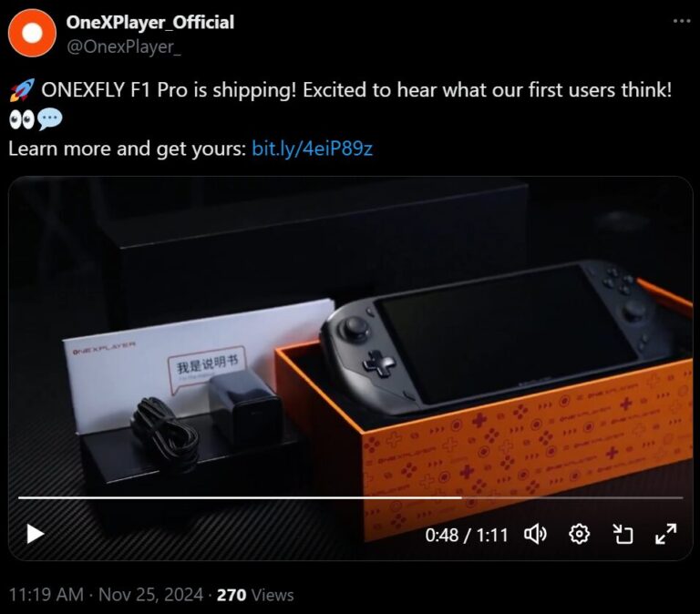This screenshot has height=614, width=700.
Task: Click the video frame showing the handheld console
Action: point(350,334)
